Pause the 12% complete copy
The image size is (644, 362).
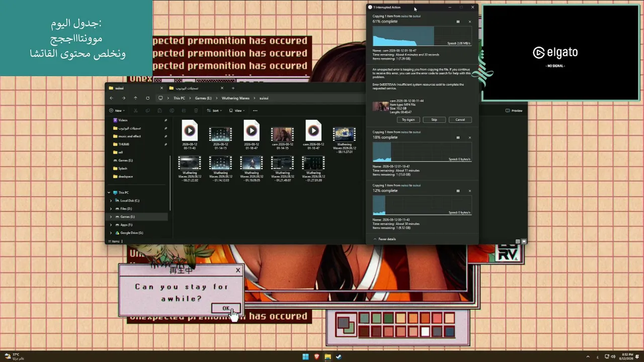[x=458, y=191]
